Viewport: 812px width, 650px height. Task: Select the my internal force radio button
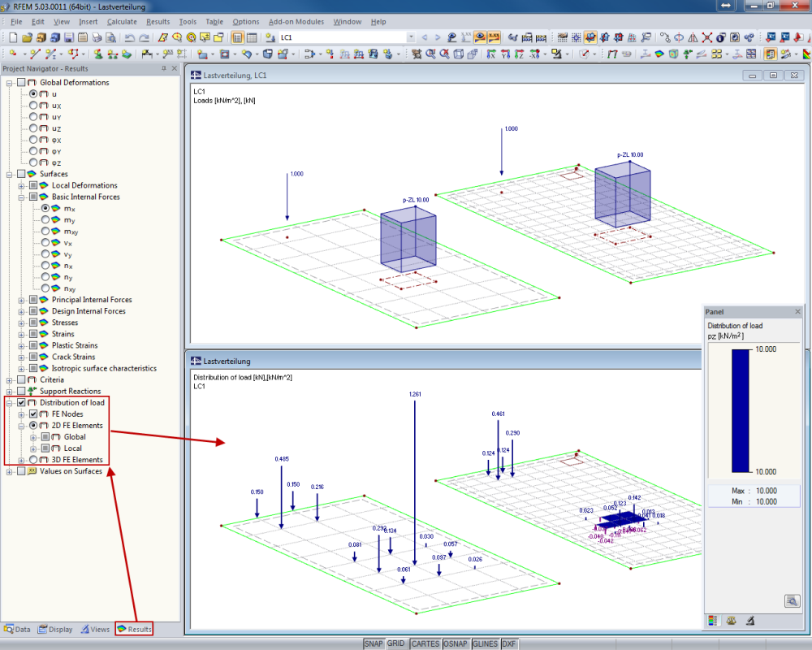tap(45, 220)
